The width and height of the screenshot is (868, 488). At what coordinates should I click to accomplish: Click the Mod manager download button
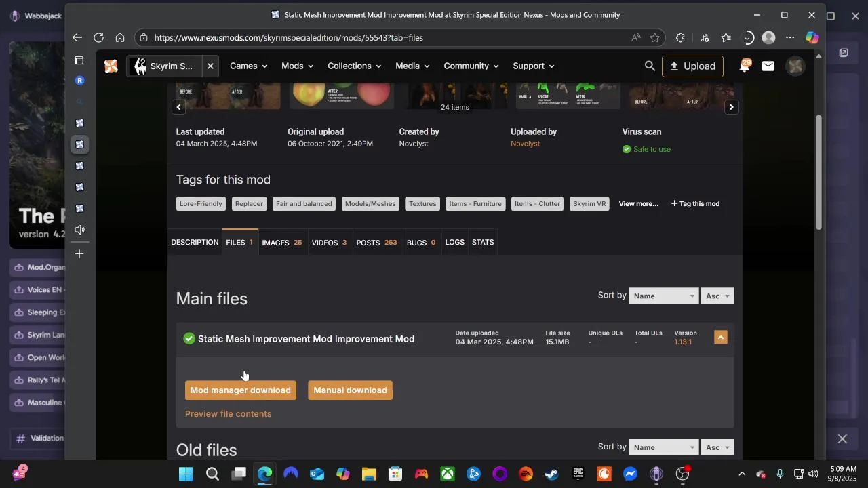point(241,390)
